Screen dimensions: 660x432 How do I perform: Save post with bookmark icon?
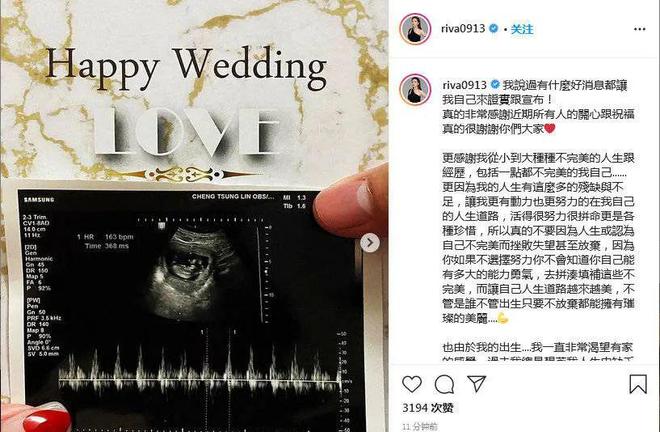point(638,384)
